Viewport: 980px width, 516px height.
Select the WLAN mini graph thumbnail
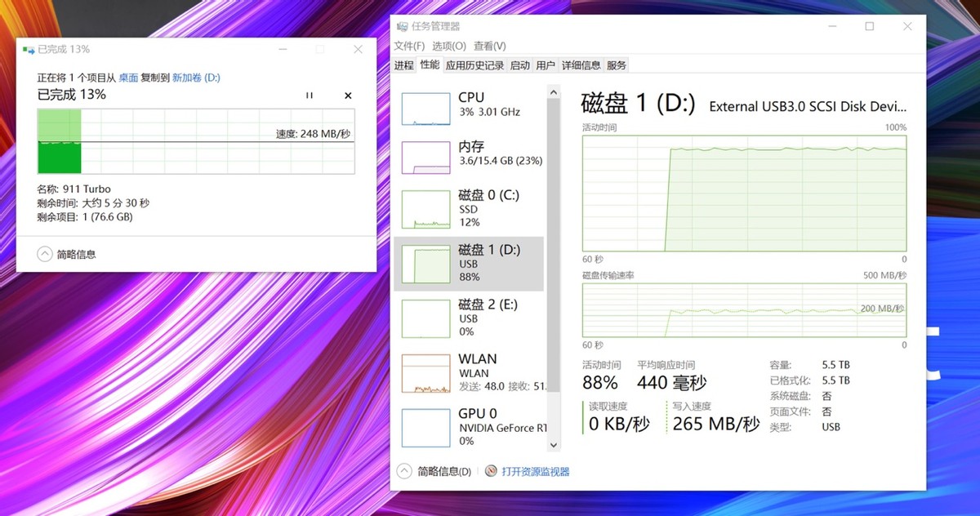[425, 376]
